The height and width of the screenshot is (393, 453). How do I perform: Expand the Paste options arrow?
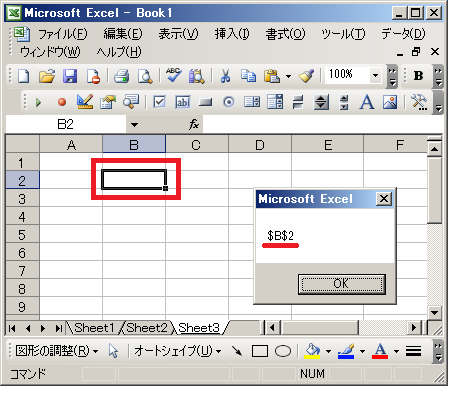point(288,76)
